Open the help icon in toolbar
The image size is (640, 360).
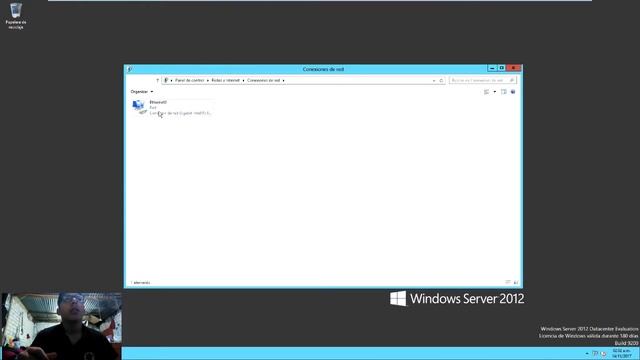[x=513, y=92]
